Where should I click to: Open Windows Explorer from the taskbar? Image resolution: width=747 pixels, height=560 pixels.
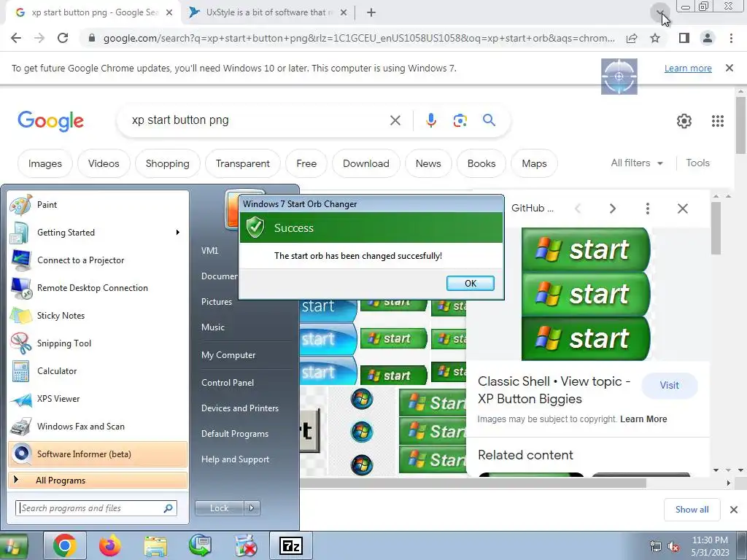click(x=155, y=545)
